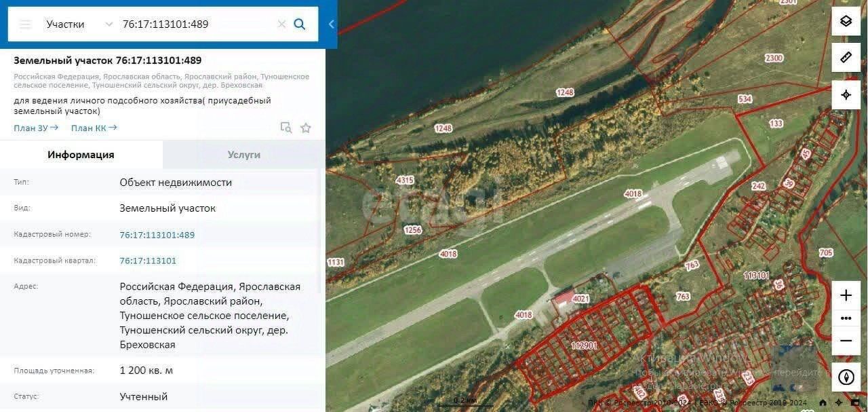
Task: Select the Объект недвижимости value
Action: tap(176, 183)
